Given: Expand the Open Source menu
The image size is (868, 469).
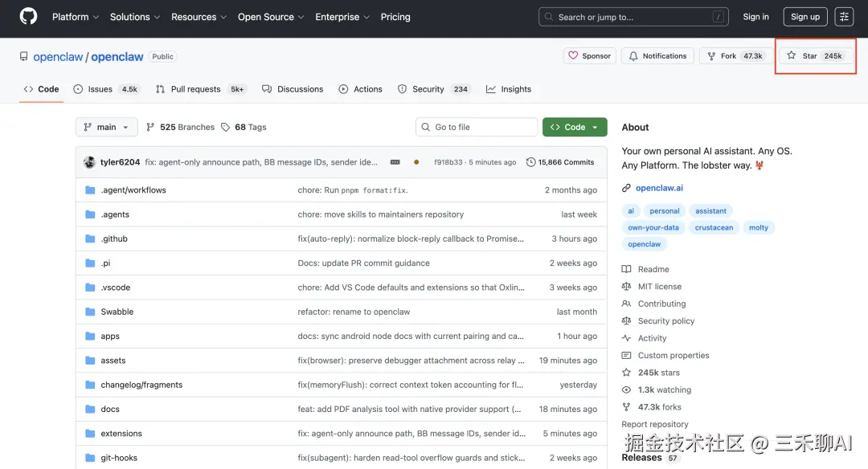Looking at the screenshot, I should 271,17.
